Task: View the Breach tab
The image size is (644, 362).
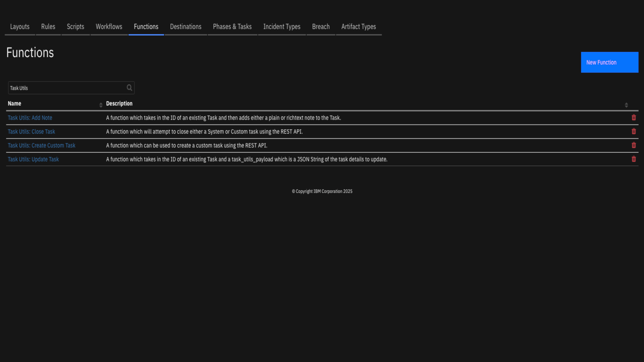Action: tap(321, 27)
